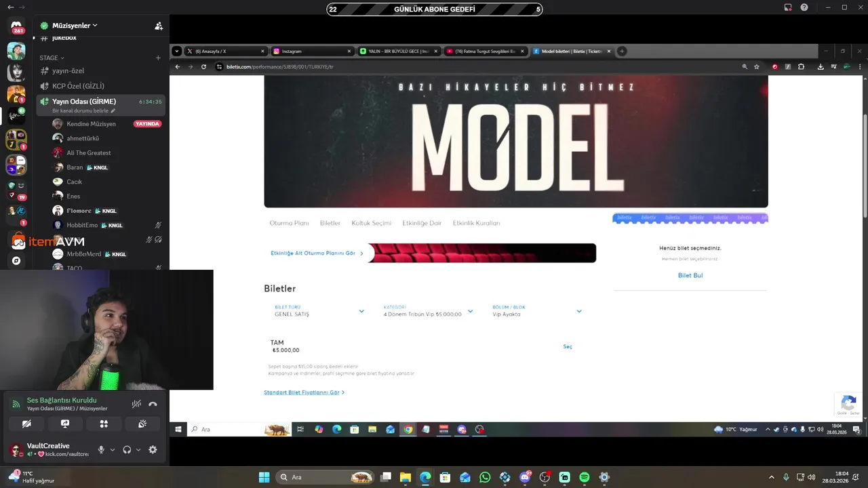Screen dimensions: 868x488
Task: Click the taskbar Ara search box
Action: coord(325,477)
